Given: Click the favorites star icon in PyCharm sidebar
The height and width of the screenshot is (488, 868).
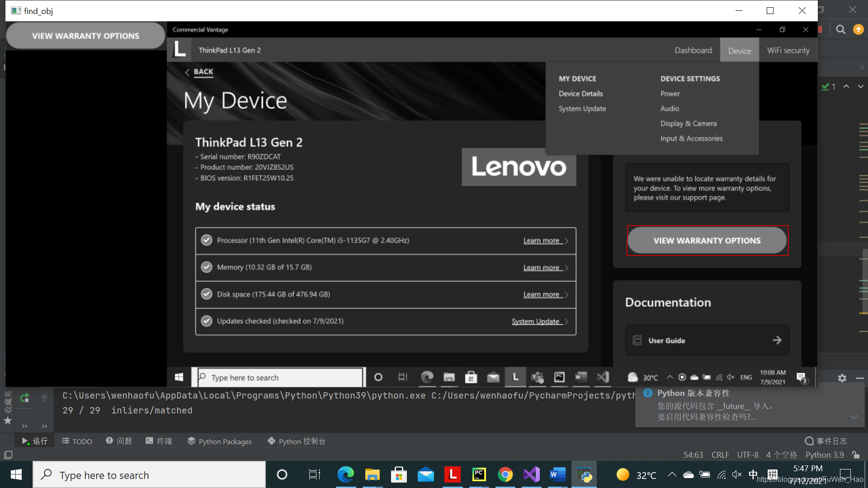Looking at the screenshot, I should pos(7,421).
